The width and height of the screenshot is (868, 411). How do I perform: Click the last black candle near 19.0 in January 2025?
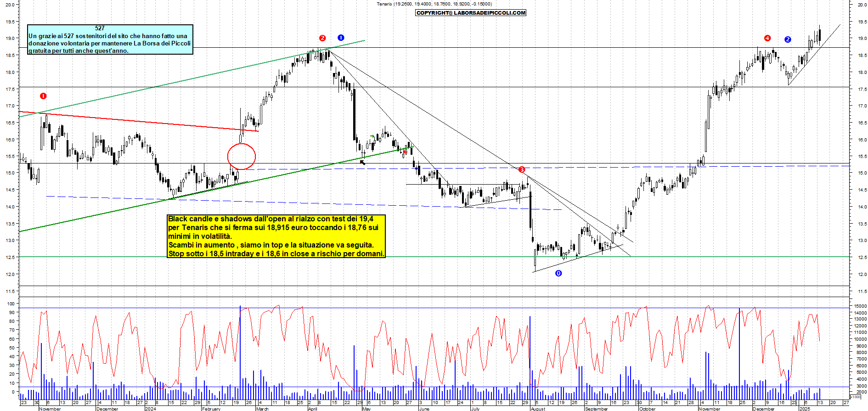point(820,35)
